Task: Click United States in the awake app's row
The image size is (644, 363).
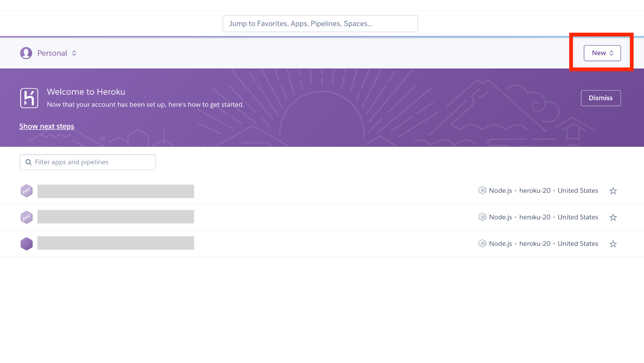Action: 578,243
